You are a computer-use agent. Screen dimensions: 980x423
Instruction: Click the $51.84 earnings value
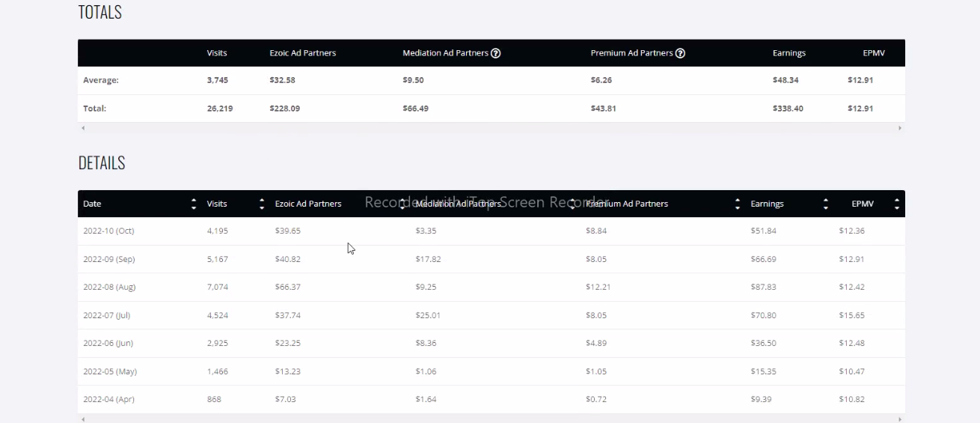pyautogui.click(x=764, y=231)
